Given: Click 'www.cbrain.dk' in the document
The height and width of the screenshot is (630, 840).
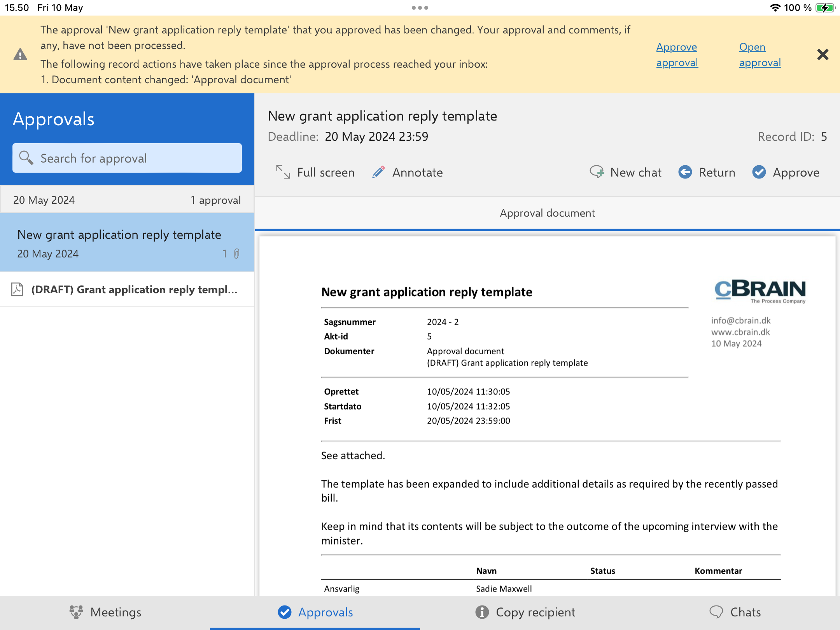Looking at the screenshot, I should click(740, 332).
